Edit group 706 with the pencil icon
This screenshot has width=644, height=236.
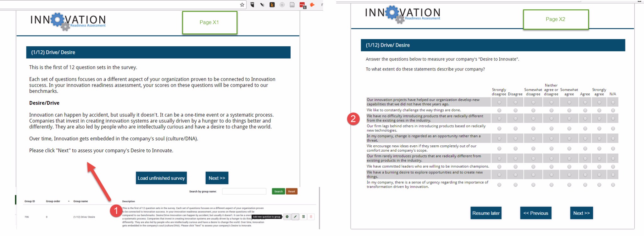(x=295, y=217)
